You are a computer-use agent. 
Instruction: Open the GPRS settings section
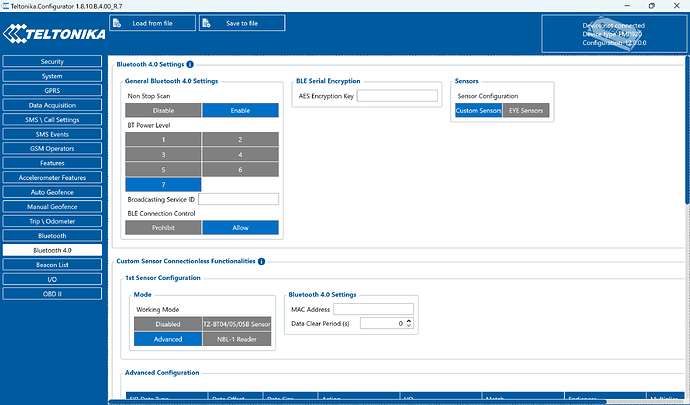point(52,91)
